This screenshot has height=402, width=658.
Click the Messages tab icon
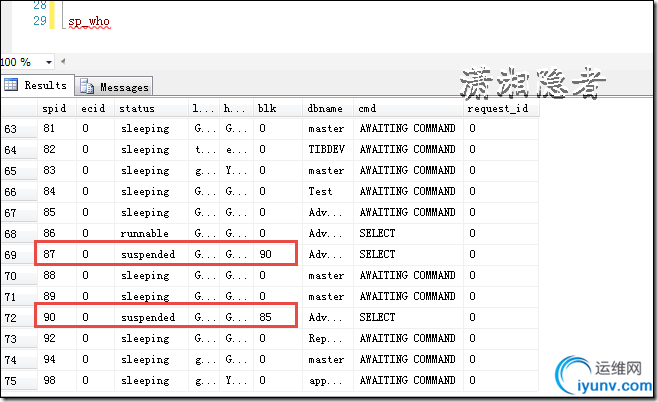[x=87, y=86]
